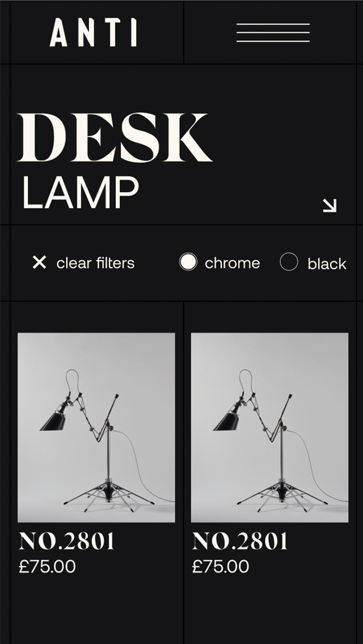The image size is (363, 644).
Task: Click the first product's £75.00 price
Action: (47, 567)
